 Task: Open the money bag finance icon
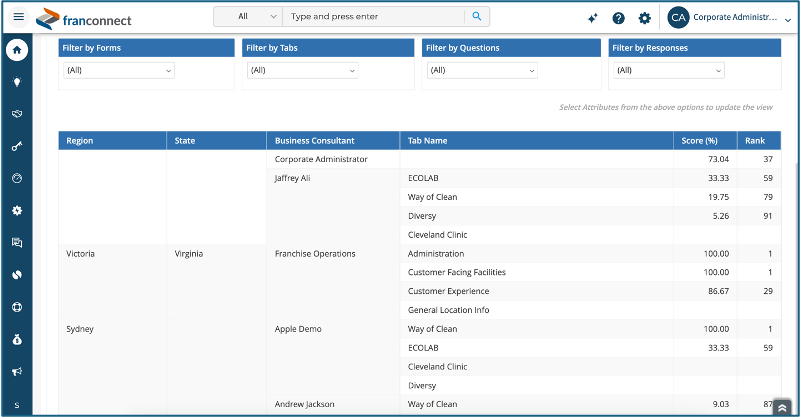point(17,339)
